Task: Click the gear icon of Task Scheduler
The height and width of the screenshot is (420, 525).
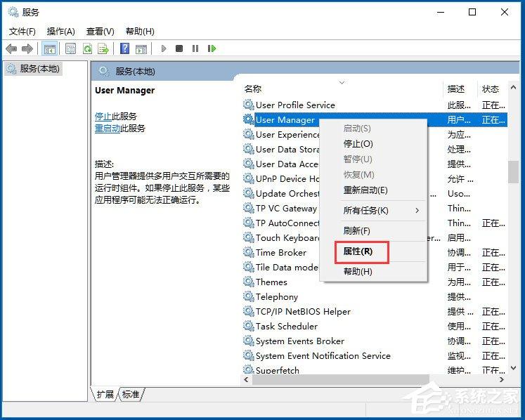Action: pos(248,326)
